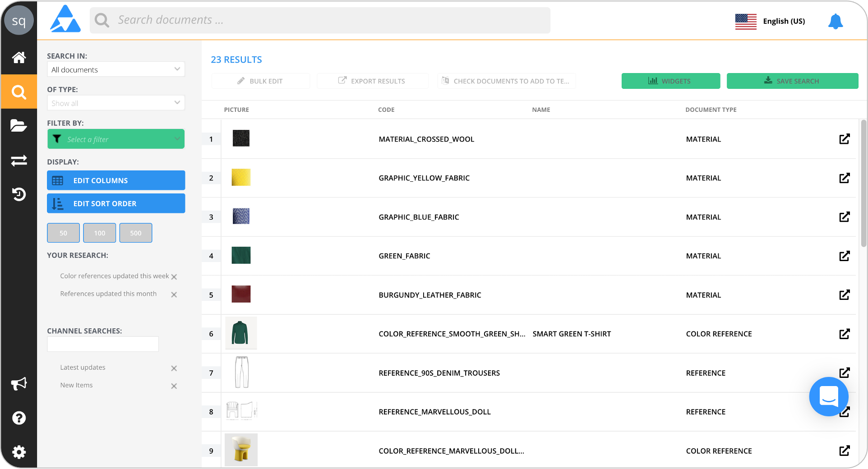
Task: Select 'Color references updated this week' search
Action: [x=115, y=276]
